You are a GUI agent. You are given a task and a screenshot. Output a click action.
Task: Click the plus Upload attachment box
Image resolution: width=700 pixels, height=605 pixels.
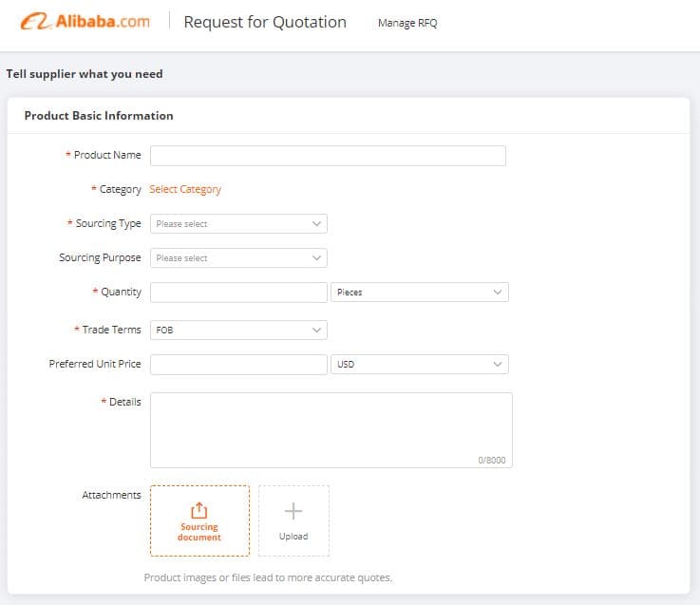point(293,520)
